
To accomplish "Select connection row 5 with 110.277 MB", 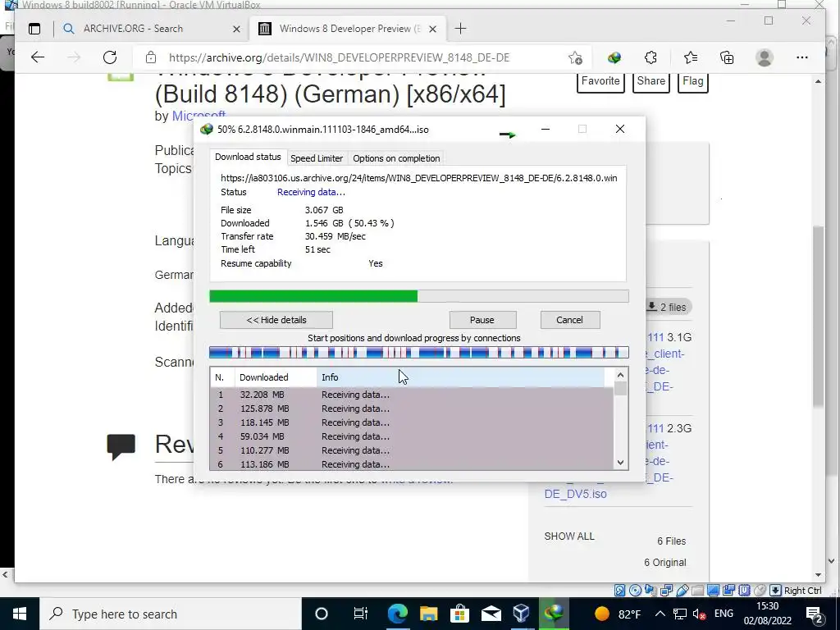I will [412, 450].
